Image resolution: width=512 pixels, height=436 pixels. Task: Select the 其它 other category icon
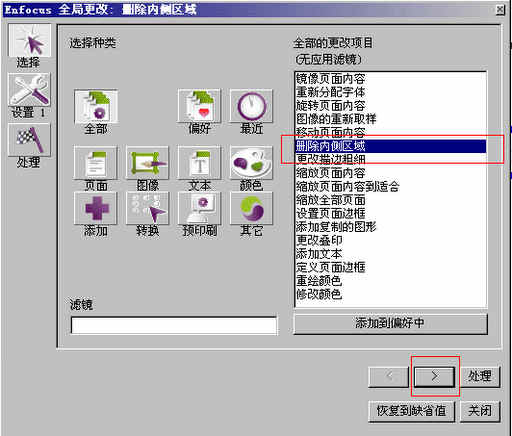251,208
